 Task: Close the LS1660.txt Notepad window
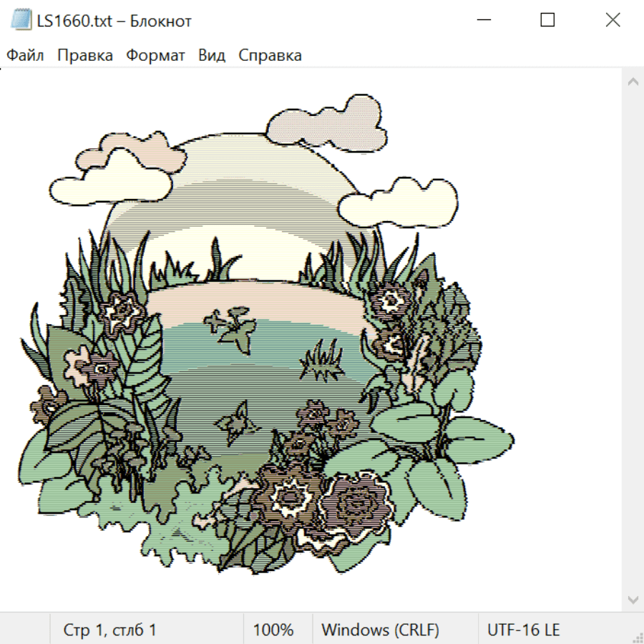pyautogui.click(x=613, y=20)
